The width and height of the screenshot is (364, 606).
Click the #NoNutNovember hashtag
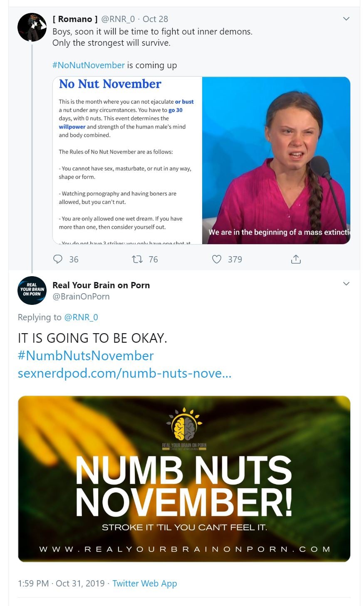point(88,65)
